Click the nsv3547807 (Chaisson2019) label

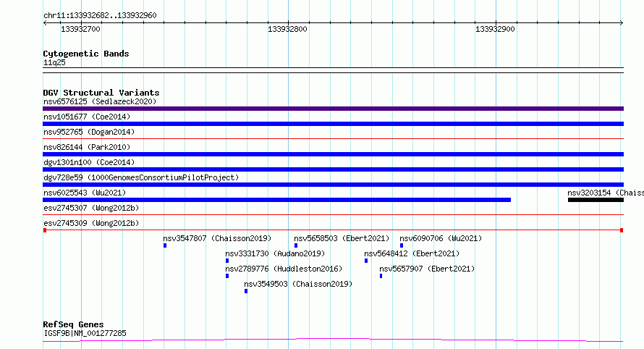(x=217, y=238)
